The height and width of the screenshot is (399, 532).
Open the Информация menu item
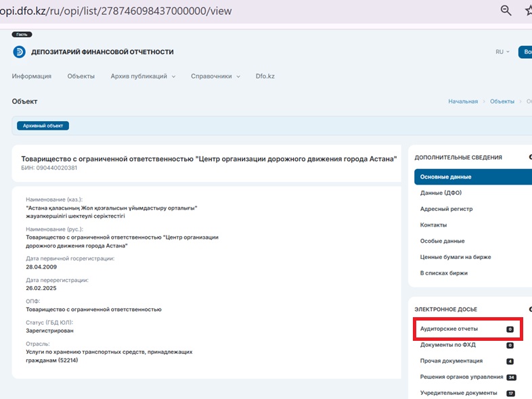coord(32,76)
